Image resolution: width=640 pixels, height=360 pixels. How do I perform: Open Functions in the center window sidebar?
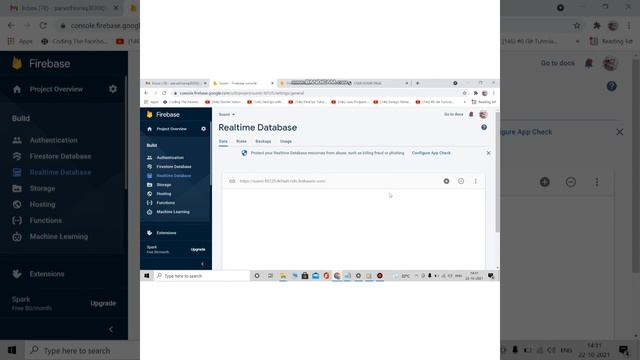tap(165, 203)
